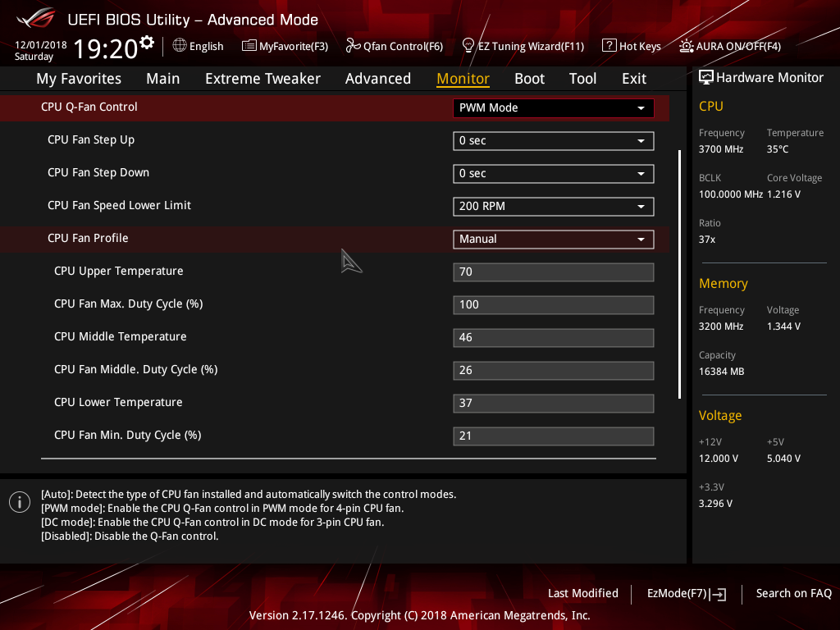Click the CPU Upper Temperature field

tap(553, 272)
